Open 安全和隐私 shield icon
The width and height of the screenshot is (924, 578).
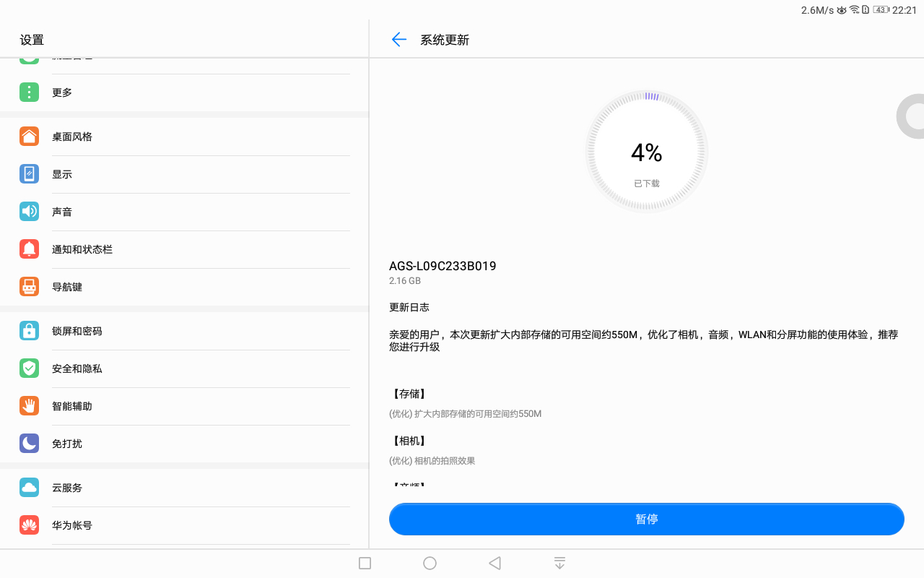point(29,368)
